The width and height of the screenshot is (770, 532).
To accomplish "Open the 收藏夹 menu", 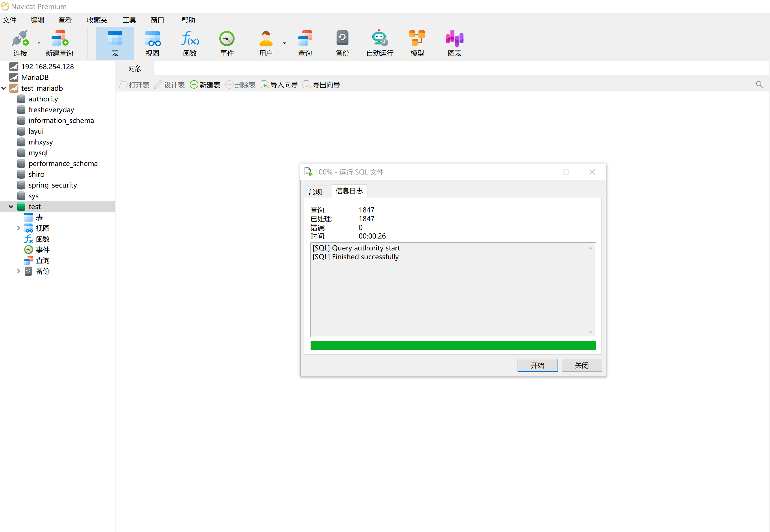I will point(97,20).
